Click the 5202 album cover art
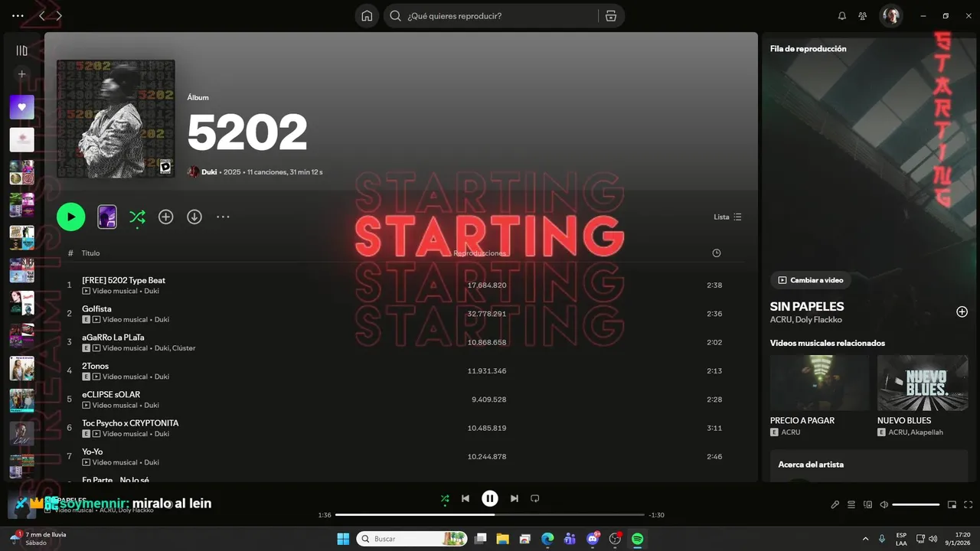This screenshot has width=980, height=551. [116, 119]
